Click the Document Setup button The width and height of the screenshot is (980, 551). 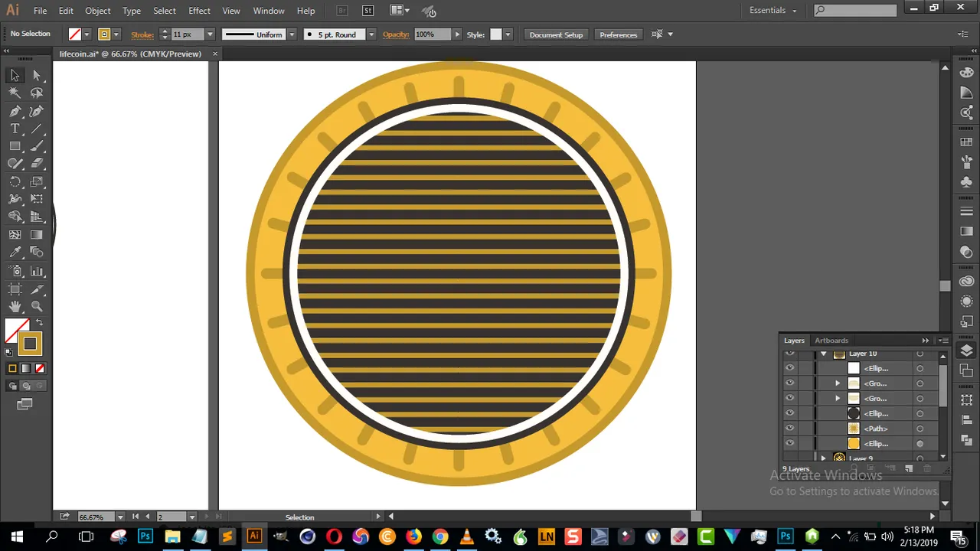pos(556,34)
